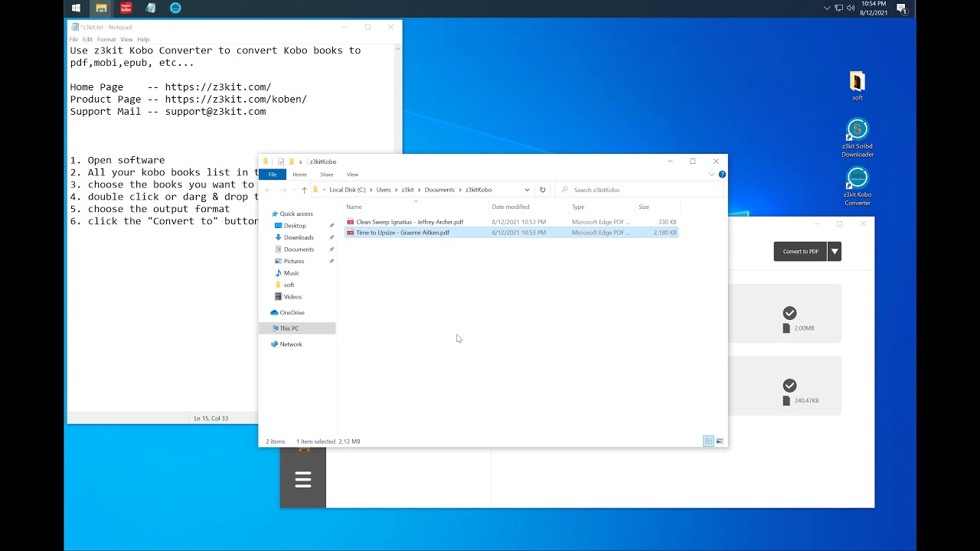
Task: Select Music in the navigation pane
Action: (292, 273)
